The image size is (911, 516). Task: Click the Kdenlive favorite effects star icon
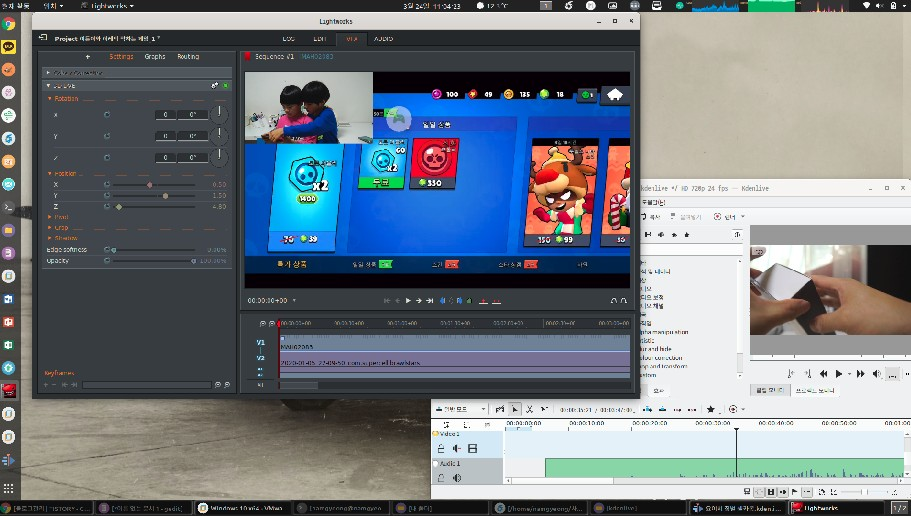point(710,409)
